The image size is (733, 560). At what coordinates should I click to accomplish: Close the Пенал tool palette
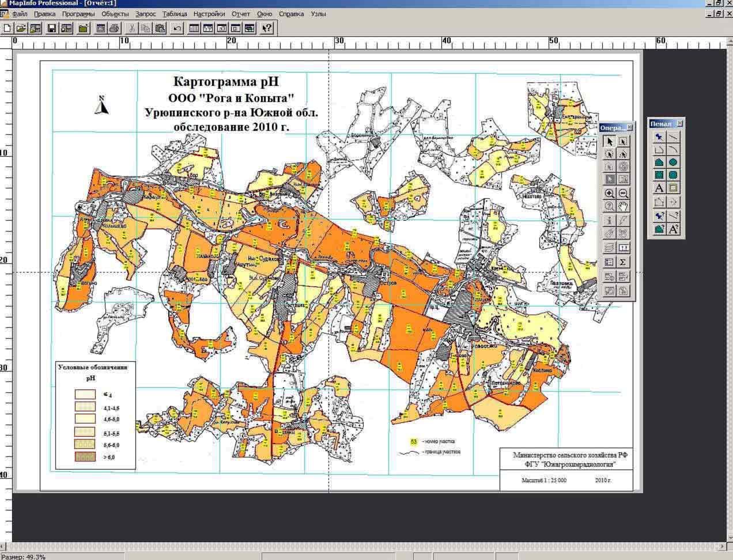pyautogui.click(x=679, y=123)
